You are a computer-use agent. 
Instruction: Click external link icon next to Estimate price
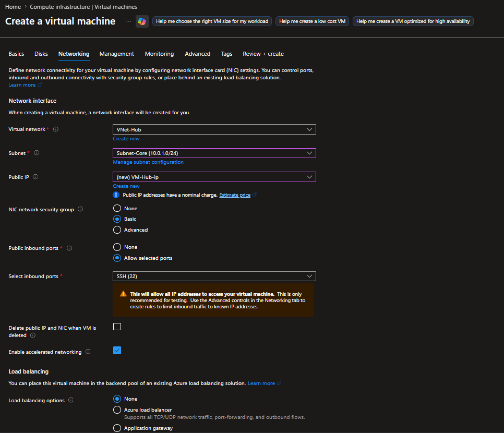tap(255, 195)
